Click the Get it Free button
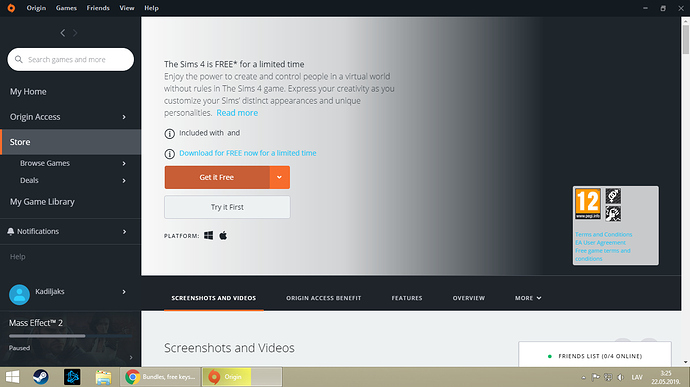This screenshot has width=690, height=387. click(x=217, y=177)
